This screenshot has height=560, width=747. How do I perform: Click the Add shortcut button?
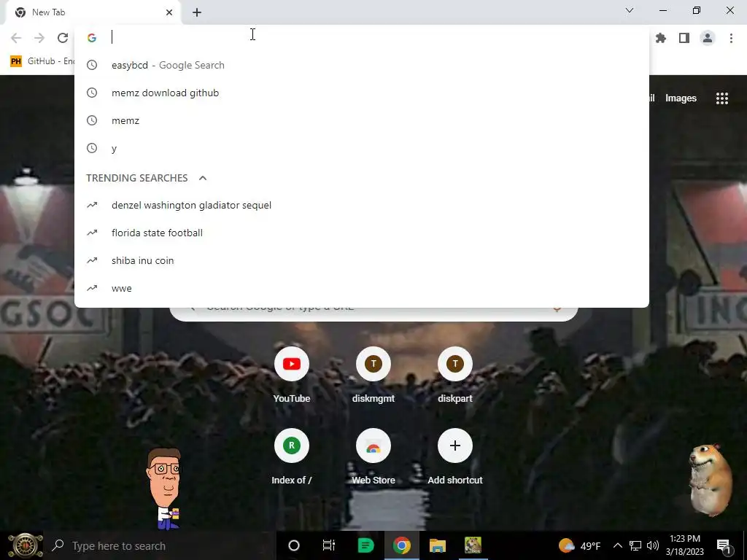455,457
